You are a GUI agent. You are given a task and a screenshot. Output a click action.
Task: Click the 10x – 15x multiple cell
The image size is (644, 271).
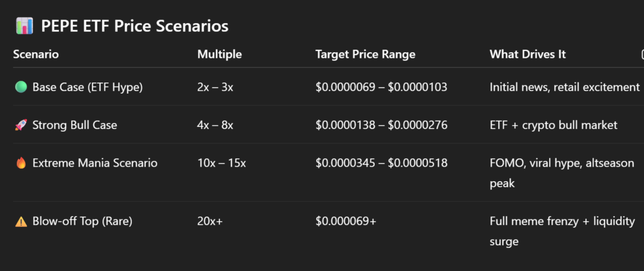point(221,163)
